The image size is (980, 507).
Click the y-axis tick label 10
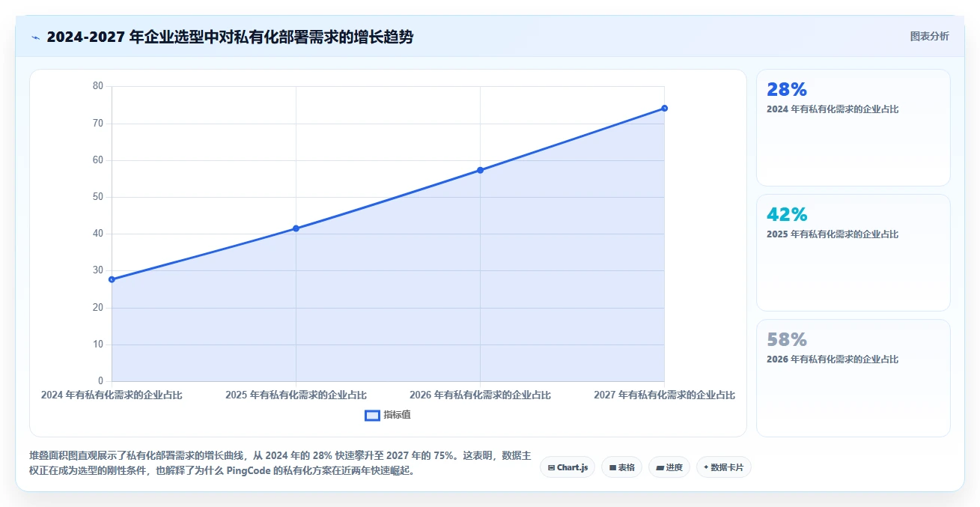(98, 344)
